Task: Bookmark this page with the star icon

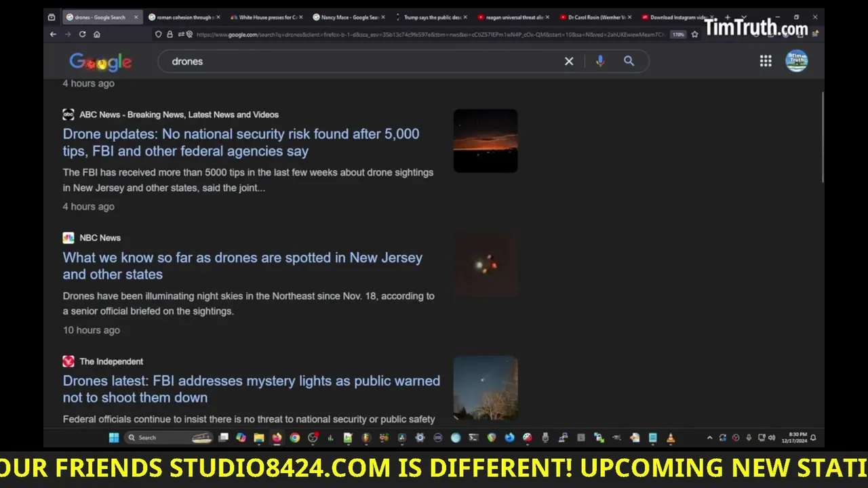Action: (x=694, y=34)
